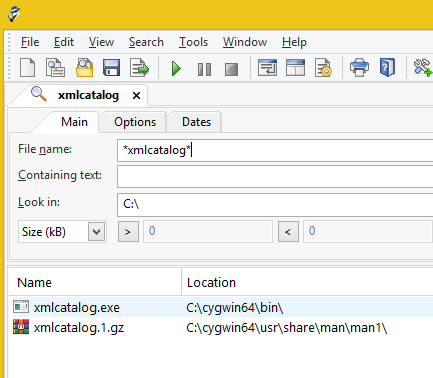Open the Window menu
Image resolution: width=433 pixels, height=378 pixels.
pyautogui.click(x=245, y=42)
